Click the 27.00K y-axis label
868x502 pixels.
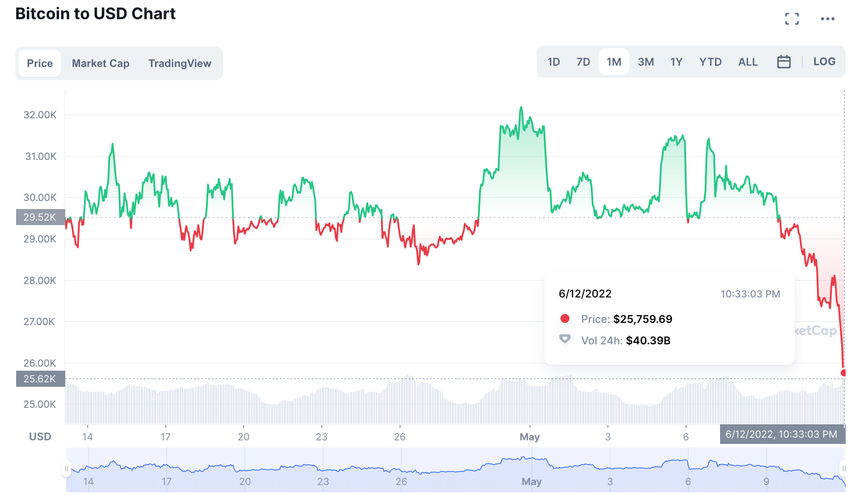pos(39,322)
